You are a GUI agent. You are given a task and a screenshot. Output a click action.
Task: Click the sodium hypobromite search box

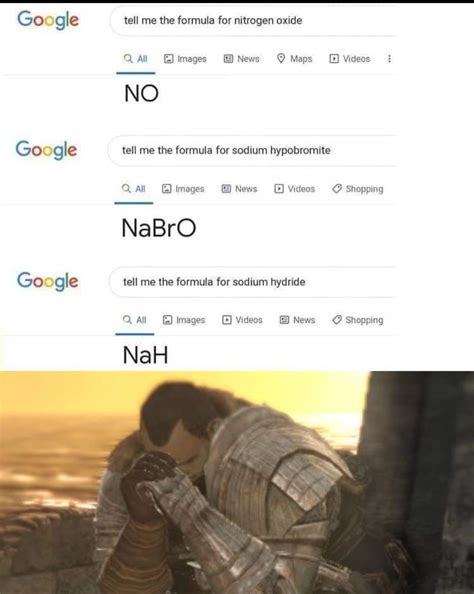point(252,150)
